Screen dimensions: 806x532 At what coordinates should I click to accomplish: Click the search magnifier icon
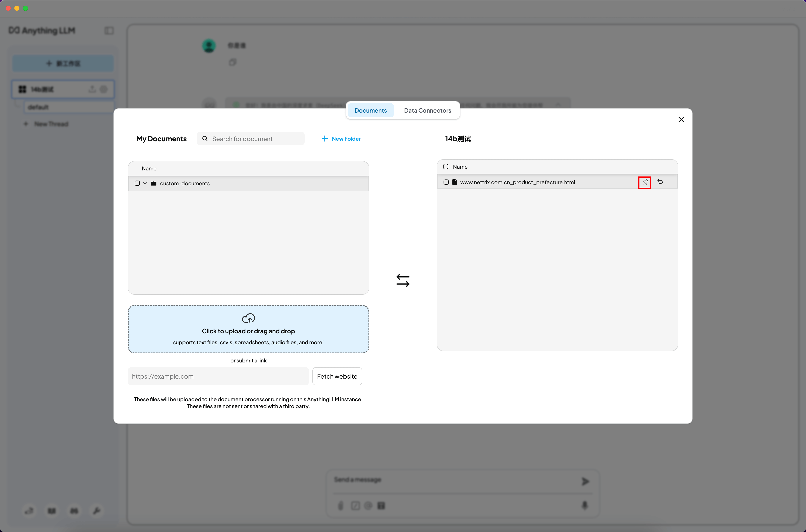point(205,139)
